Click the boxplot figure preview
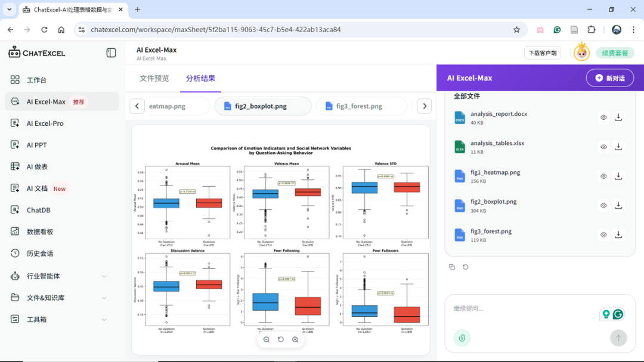 coord(281,239)
